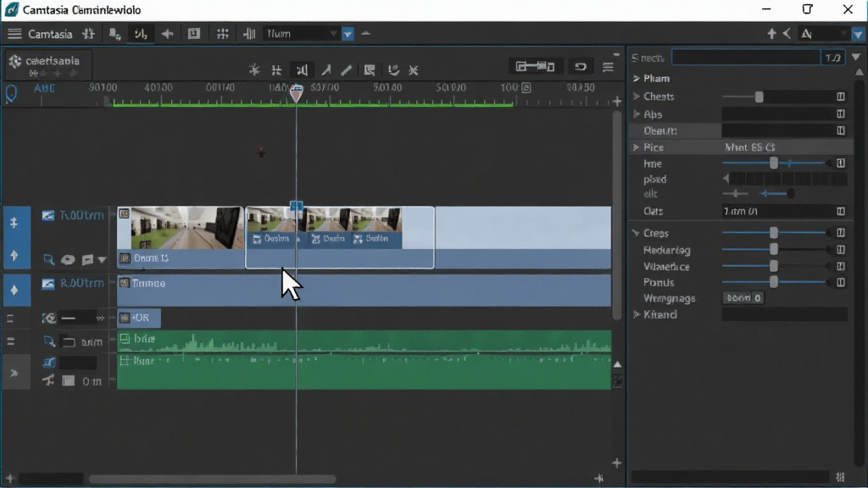The width and height of the screenshot is (868, 488).
Task: Click the boon 0 value button
Action: pos(743,297)
